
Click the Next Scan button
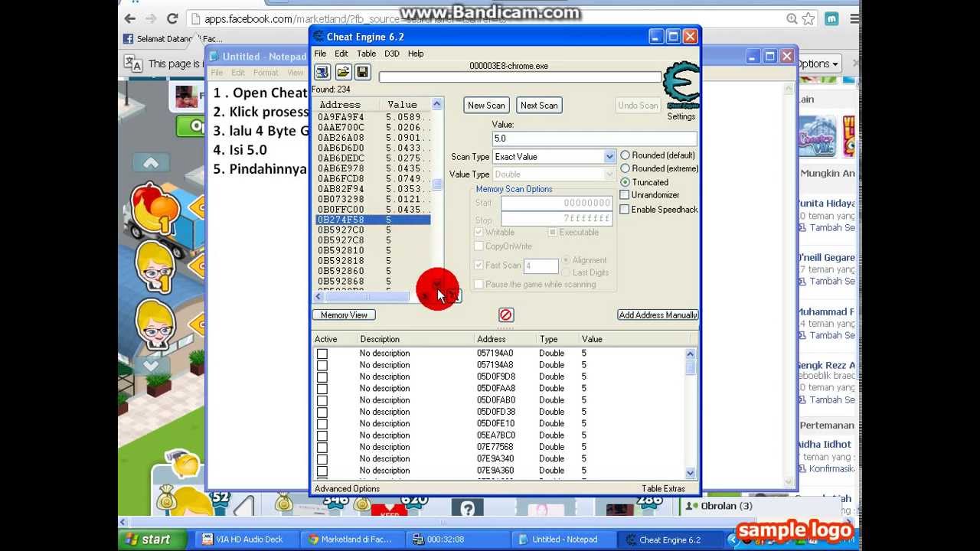click(x=539, y=106)
